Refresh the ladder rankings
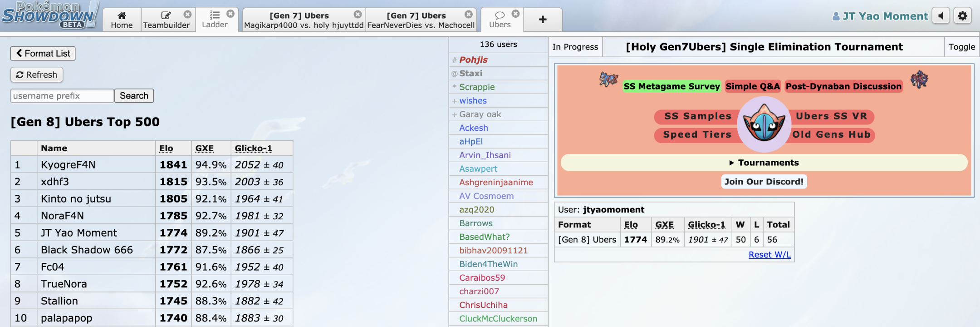The image size is (980, 327). (37, 75)
